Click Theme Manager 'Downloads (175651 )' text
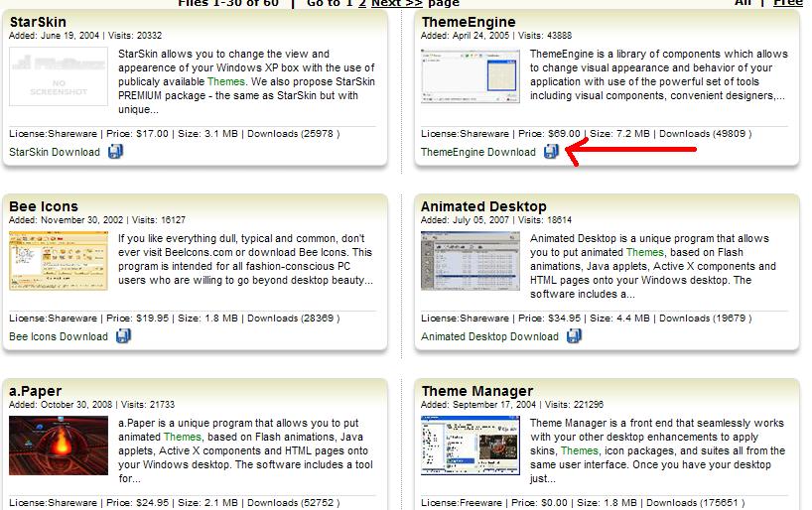 click(x=696, y=503)
